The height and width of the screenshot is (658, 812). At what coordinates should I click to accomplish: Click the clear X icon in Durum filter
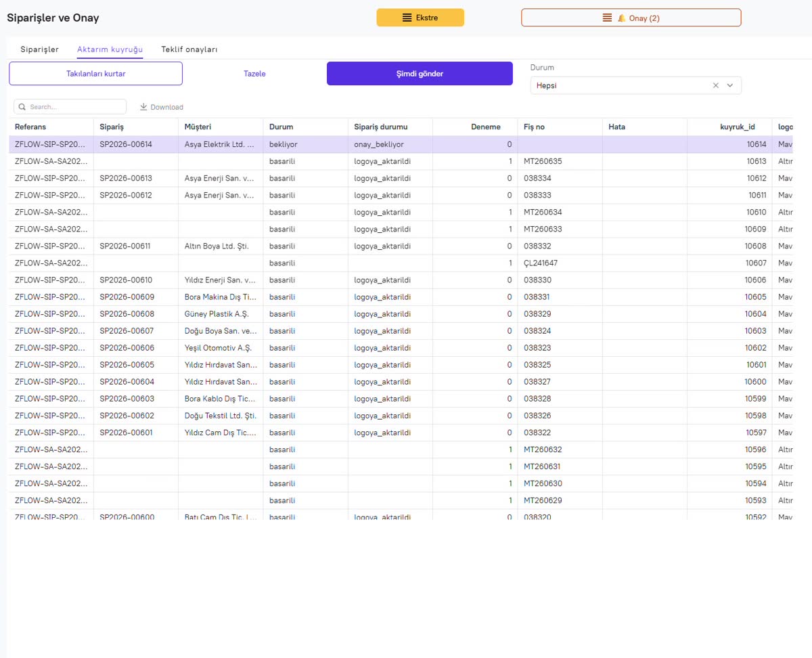coord(716,85)
